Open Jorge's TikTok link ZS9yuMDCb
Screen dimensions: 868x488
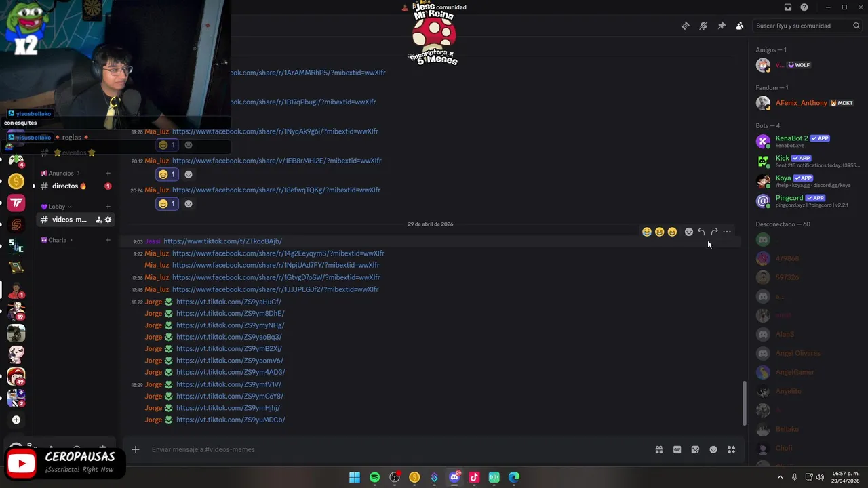click(231, 420)
